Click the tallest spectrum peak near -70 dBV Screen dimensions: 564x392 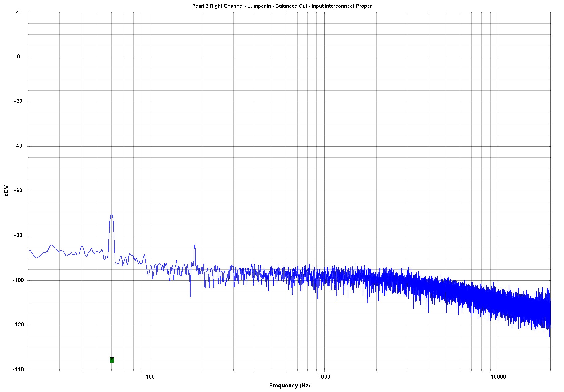tap(111, 215)
